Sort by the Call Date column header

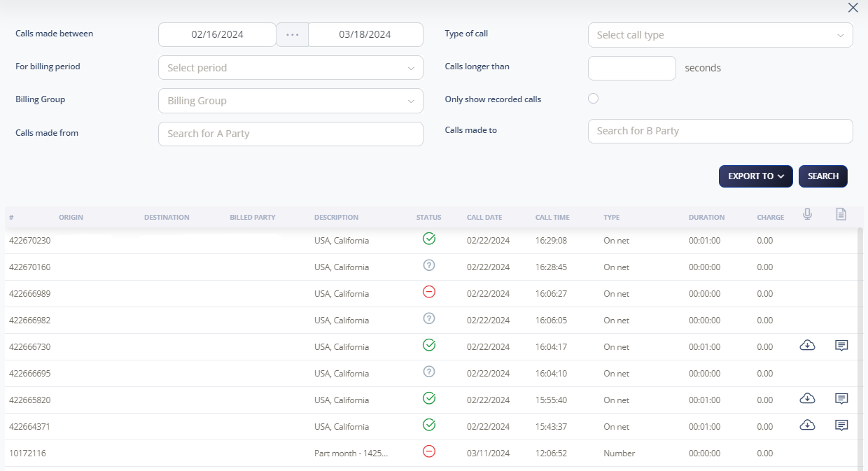484,218
